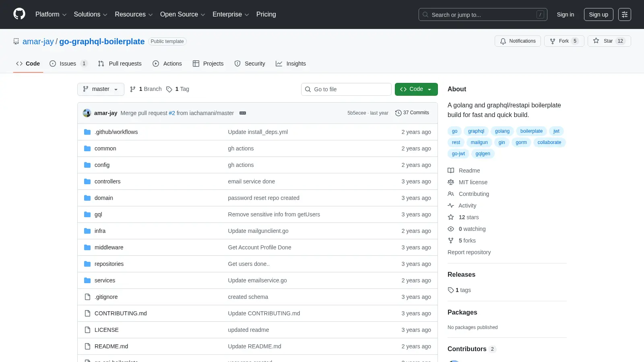
Task: Click the Go to file input
Action: 346,89
